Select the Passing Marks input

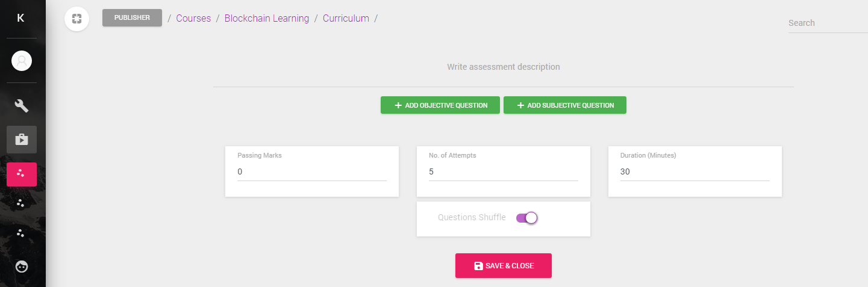tap(312, 172)
